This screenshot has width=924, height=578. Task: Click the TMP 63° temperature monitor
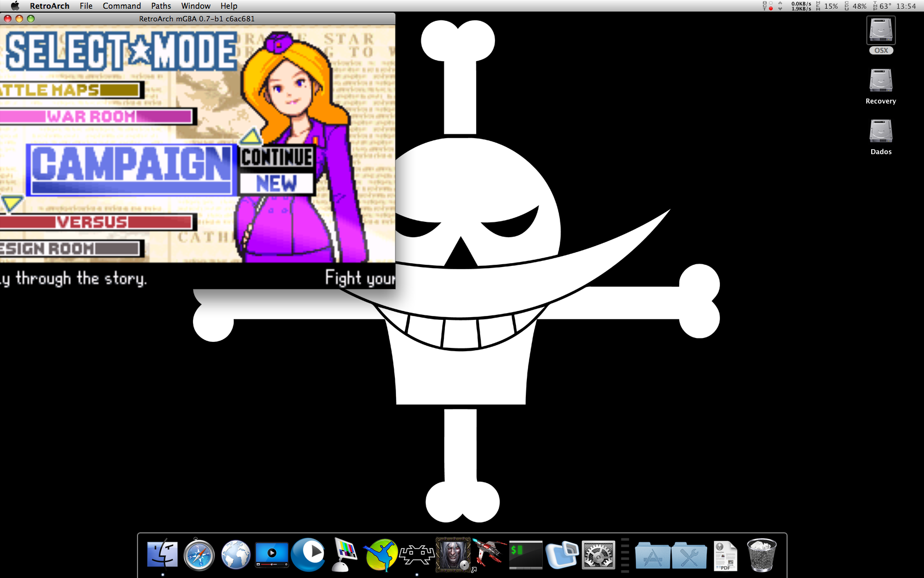point(882,6)
